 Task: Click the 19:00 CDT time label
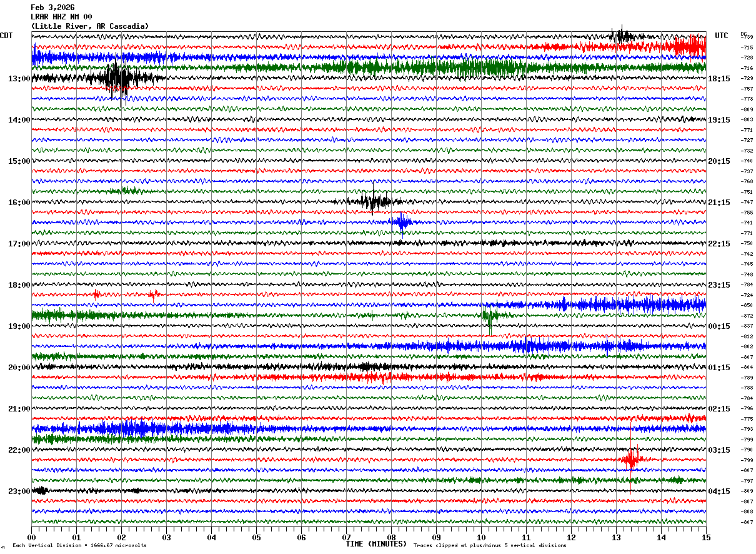19,326
